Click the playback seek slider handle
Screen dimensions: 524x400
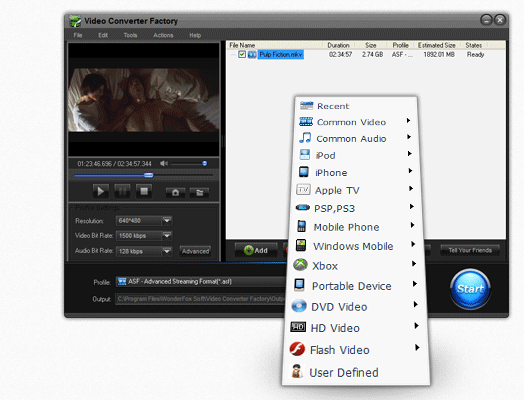click(149, 175)
